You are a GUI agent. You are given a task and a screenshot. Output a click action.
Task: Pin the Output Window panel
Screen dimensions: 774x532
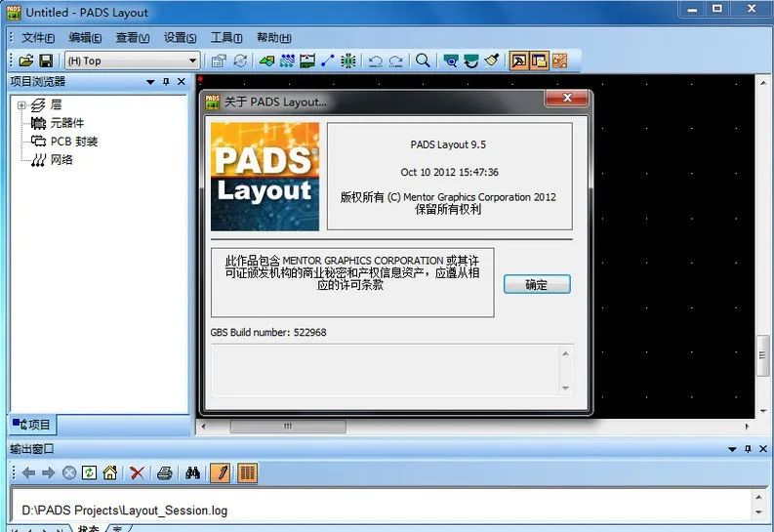point(748,449)
